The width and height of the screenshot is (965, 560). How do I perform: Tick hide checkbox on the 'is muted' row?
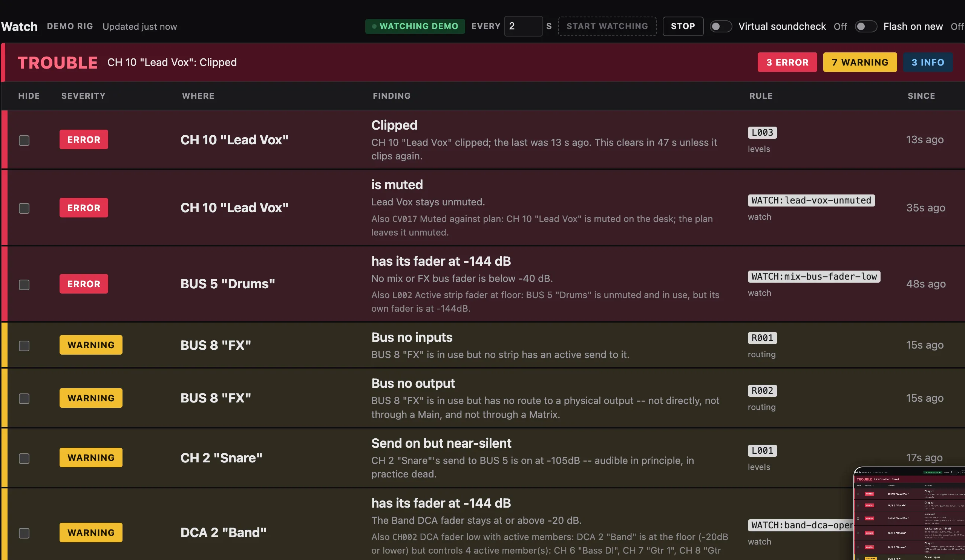(24, 208)
